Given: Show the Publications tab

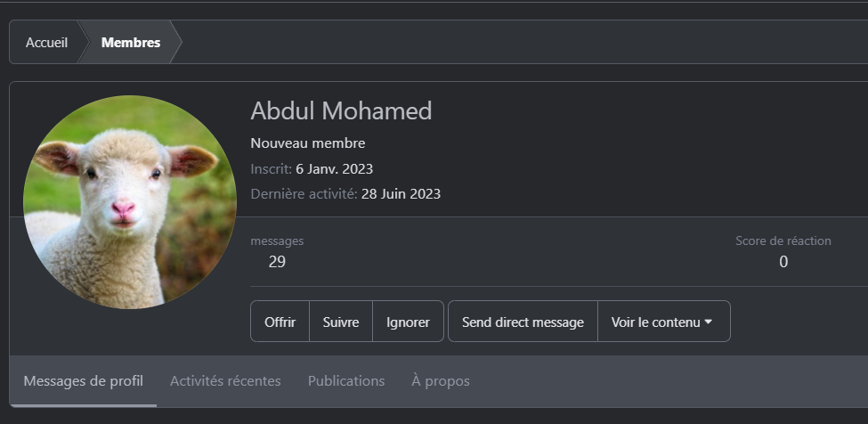Looking at the screenshot, I should pos(346,381).
